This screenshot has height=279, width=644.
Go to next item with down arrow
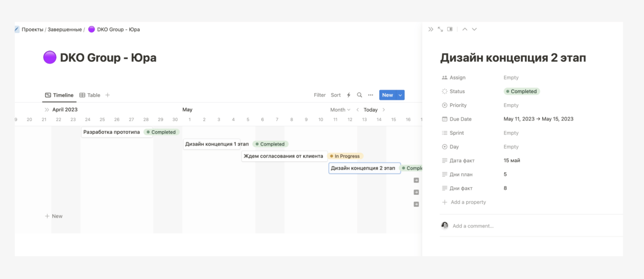click(x=474, y=29)
